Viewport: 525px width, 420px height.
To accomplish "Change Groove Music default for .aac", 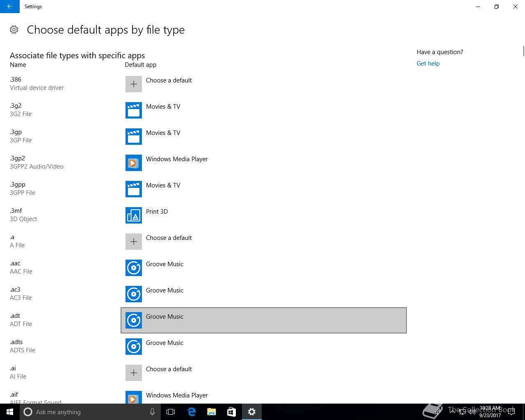I will tap(264, 268).
